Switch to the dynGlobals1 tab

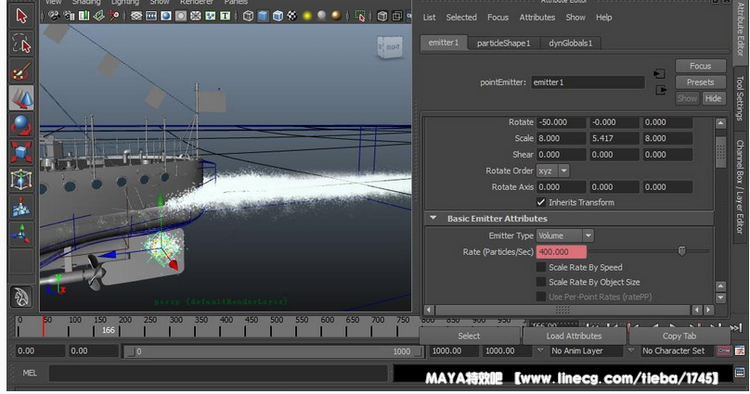(x=570, y=43)
